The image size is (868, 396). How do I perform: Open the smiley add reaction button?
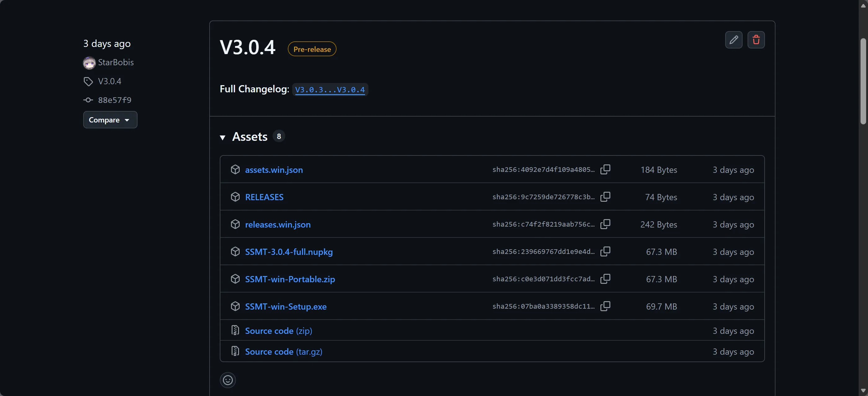228,380
